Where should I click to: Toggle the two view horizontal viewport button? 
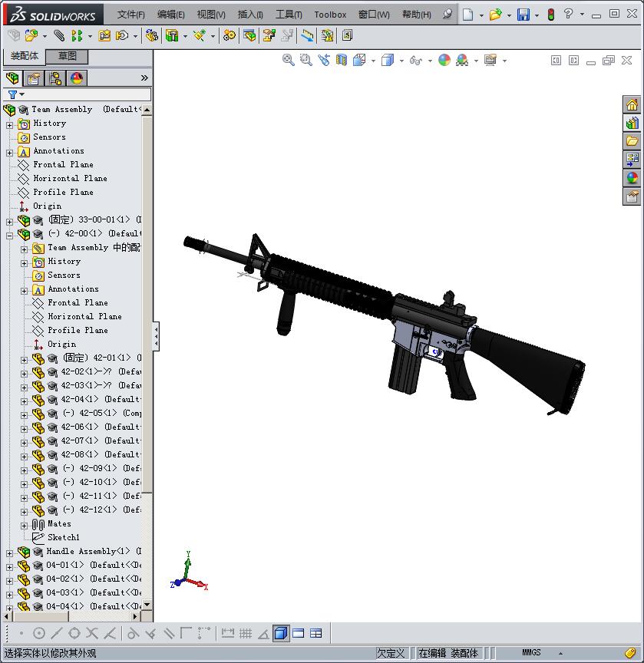pyautogui.click(x=298, y=633)
